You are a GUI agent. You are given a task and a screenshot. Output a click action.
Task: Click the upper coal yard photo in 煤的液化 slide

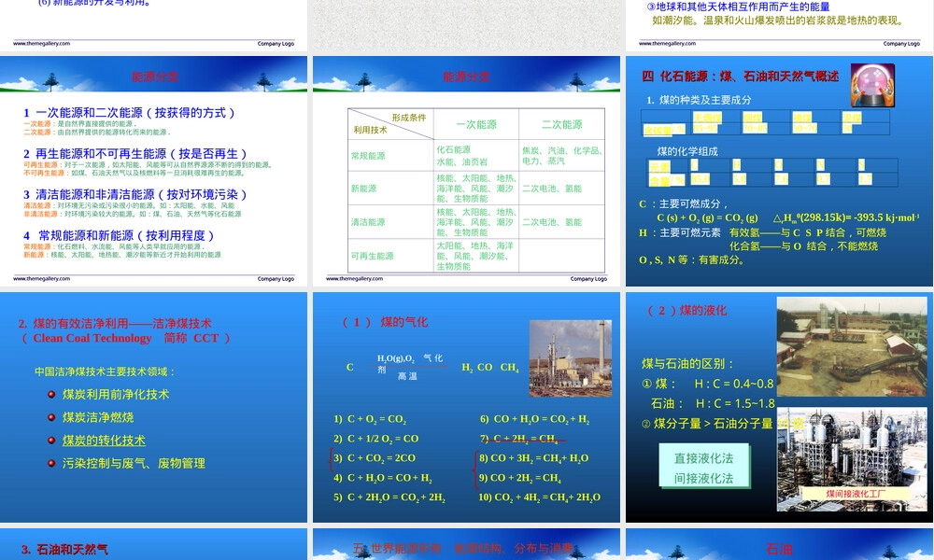pos(852,347)
